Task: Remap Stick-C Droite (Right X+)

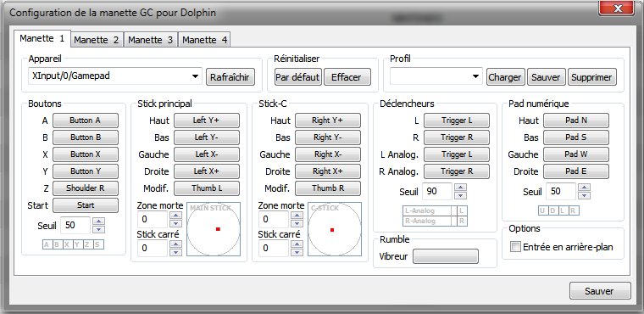Action: coord(328,171)
